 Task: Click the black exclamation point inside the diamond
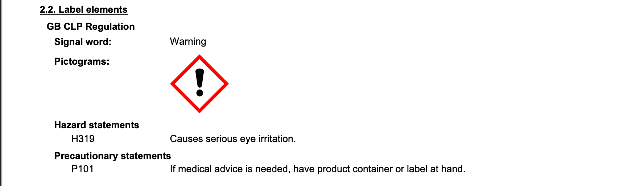coord(199,82)
